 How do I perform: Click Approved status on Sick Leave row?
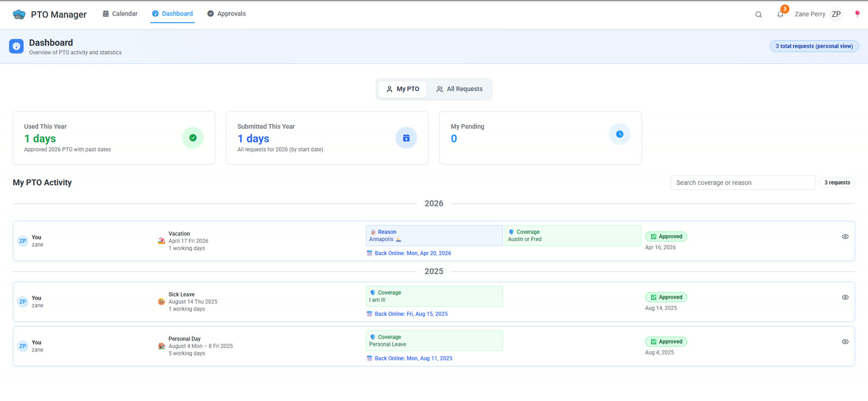[x=666, y=297]
